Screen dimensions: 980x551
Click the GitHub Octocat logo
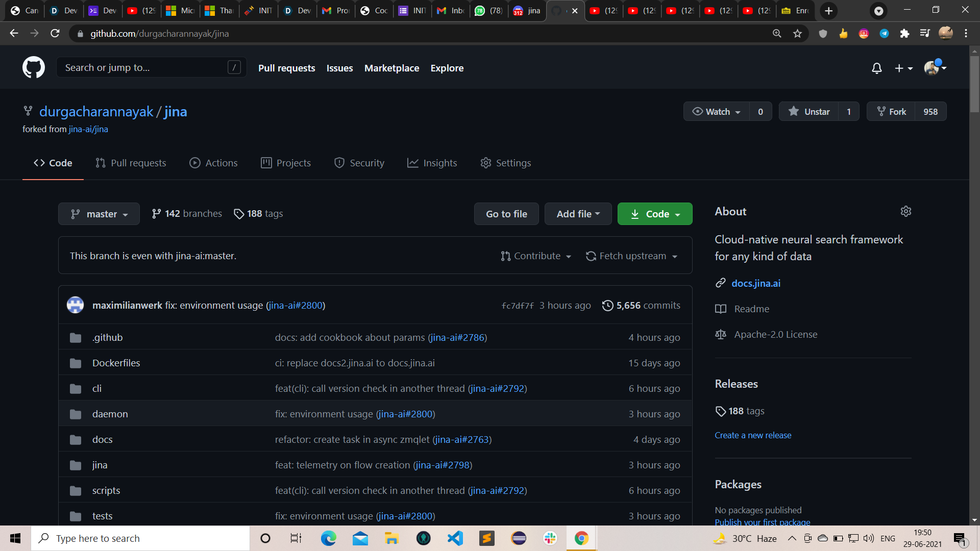pyautogui.click(x=34, y=67)
